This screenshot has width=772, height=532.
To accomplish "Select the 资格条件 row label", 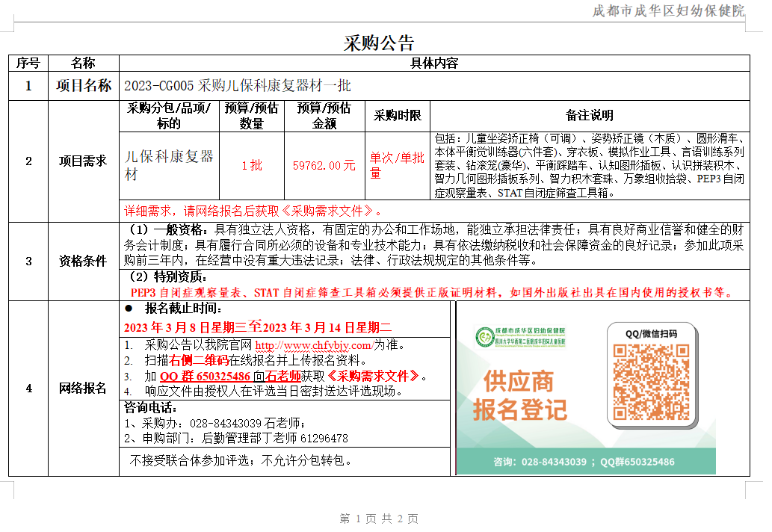I will (84, 259).
